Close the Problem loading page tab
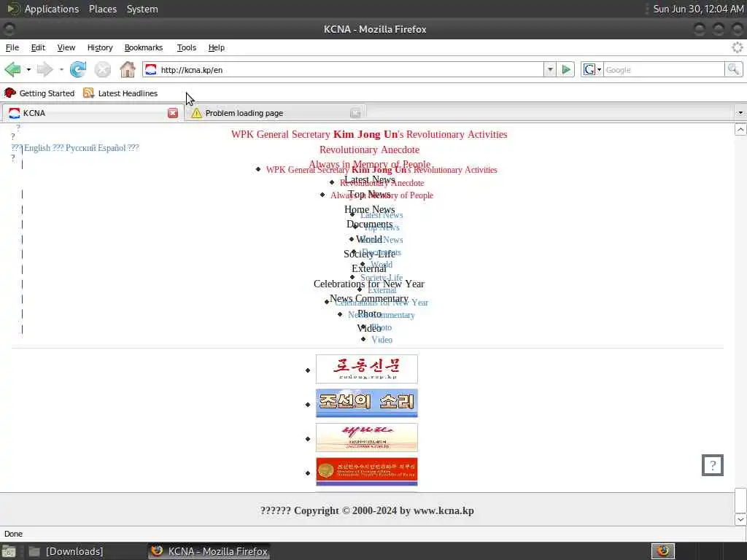Image resolution: width=747 pixels, height=560 pixels. coord(355,113)
